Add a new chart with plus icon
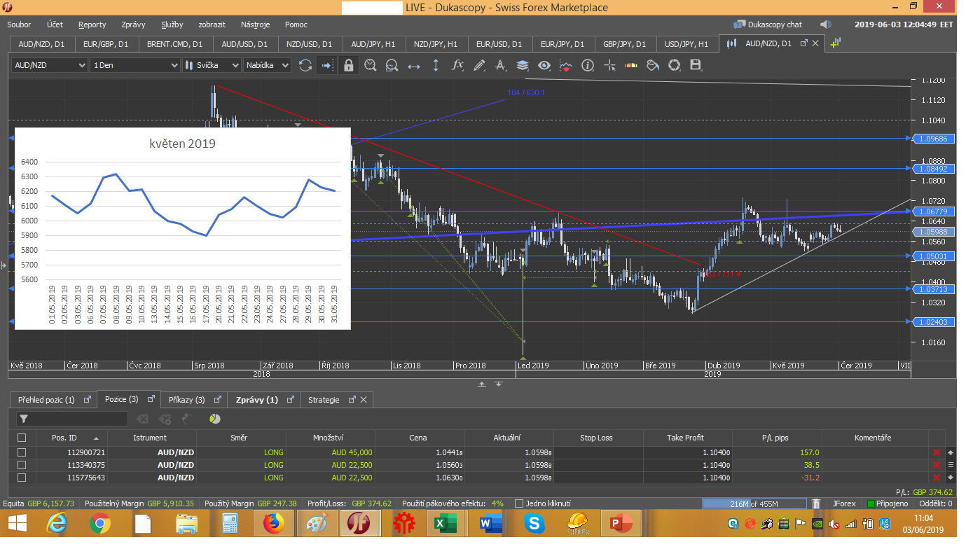The width and height of the screenshot is (980, 556). [x=835, y=43]
